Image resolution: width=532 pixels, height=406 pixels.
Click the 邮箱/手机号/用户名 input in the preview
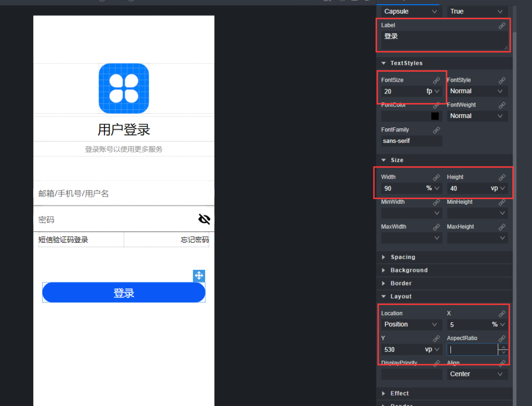(x=124, y=193)
